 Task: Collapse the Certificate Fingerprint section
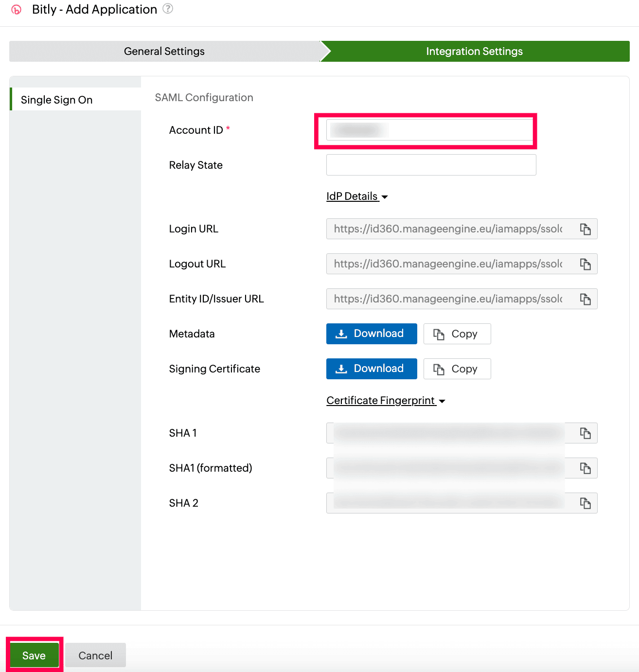click(x=386, y=401)
